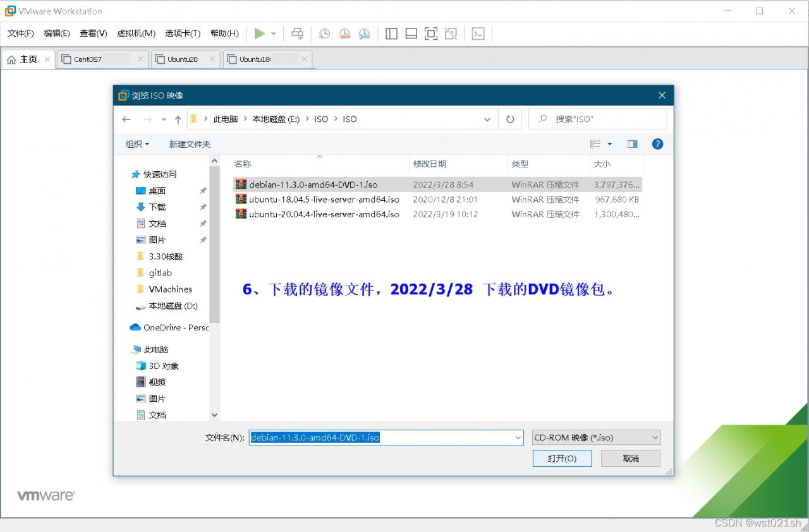Image resolution: width=809 pixels, height=532 pixels.
Task: Open the file name history dropdown
Action: (518, 437)
